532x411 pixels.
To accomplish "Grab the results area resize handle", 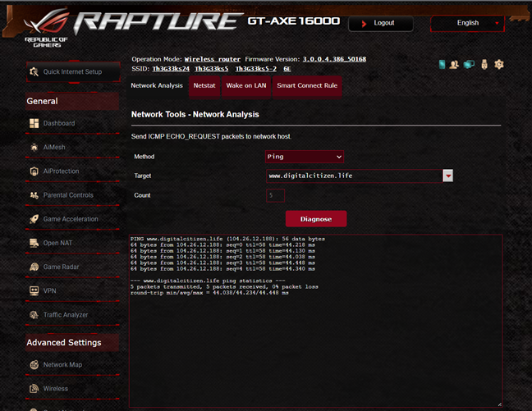I will point(499,404).
